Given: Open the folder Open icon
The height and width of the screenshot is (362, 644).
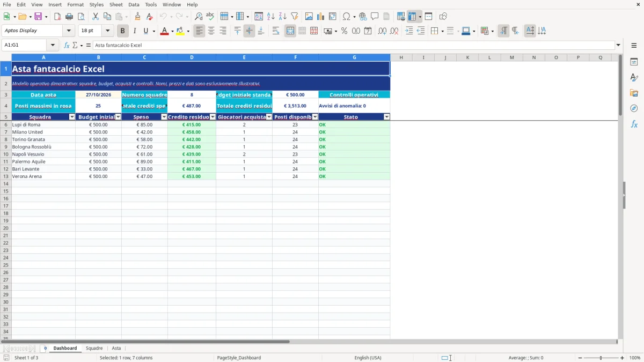Looking at the screenshot, I should pyautogui.click(x=22, y=17).
